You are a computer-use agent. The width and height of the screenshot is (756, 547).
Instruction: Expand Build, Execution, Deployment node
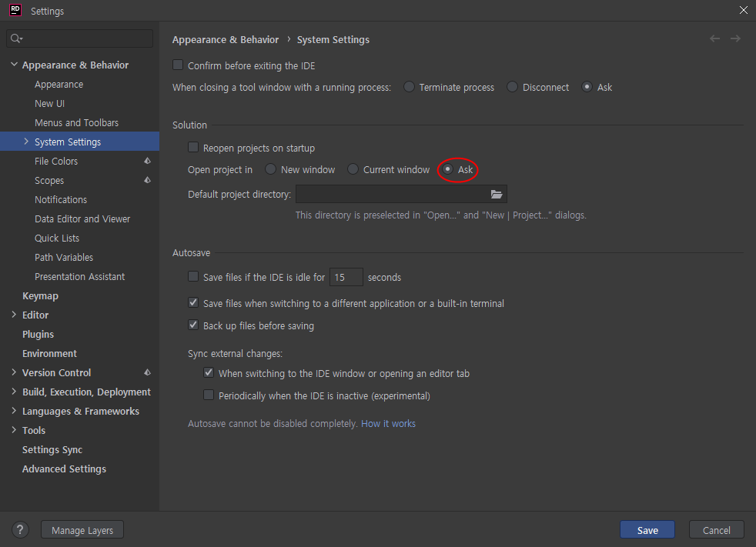(14, 392)
